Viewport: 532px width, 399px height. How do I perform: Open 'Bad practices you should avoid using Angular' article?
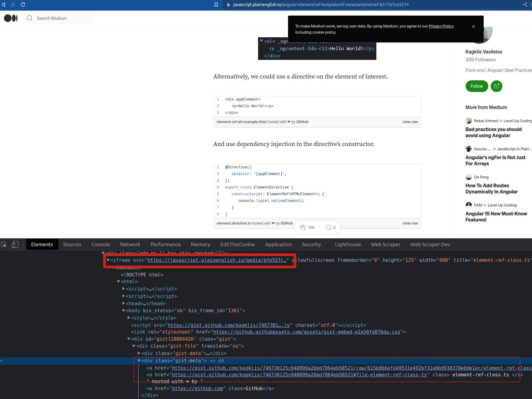pyautogui.click(x=493, y=133)
